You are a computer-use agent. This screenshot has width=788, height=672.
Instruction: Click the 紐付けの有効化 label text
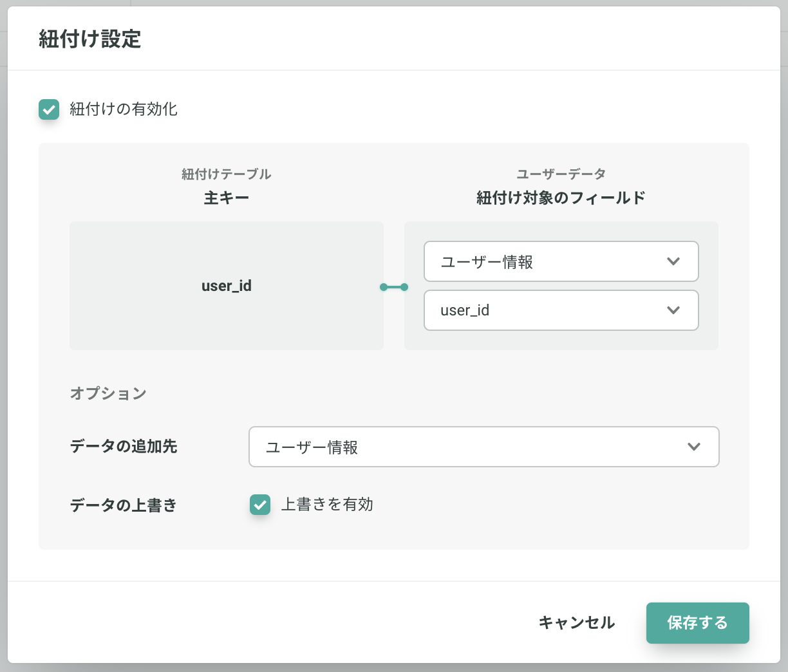[124, 109]
